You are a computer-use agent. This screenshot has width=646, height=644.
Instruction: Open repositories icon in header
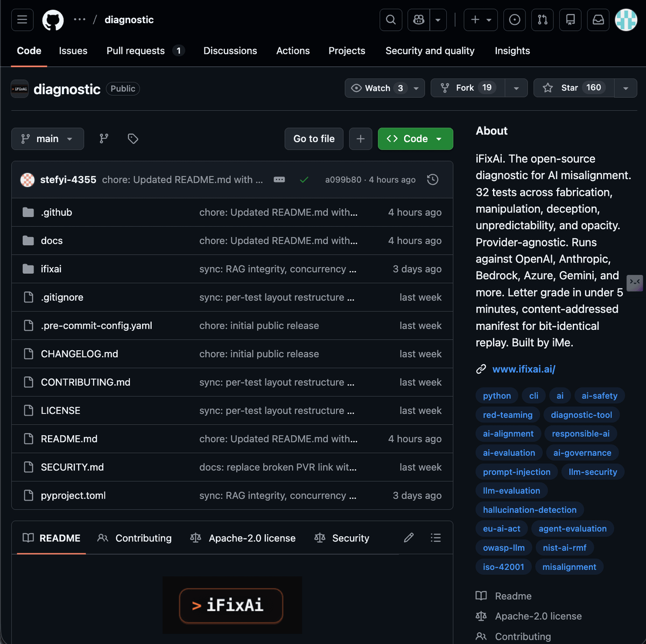click(x=571, y=20)
